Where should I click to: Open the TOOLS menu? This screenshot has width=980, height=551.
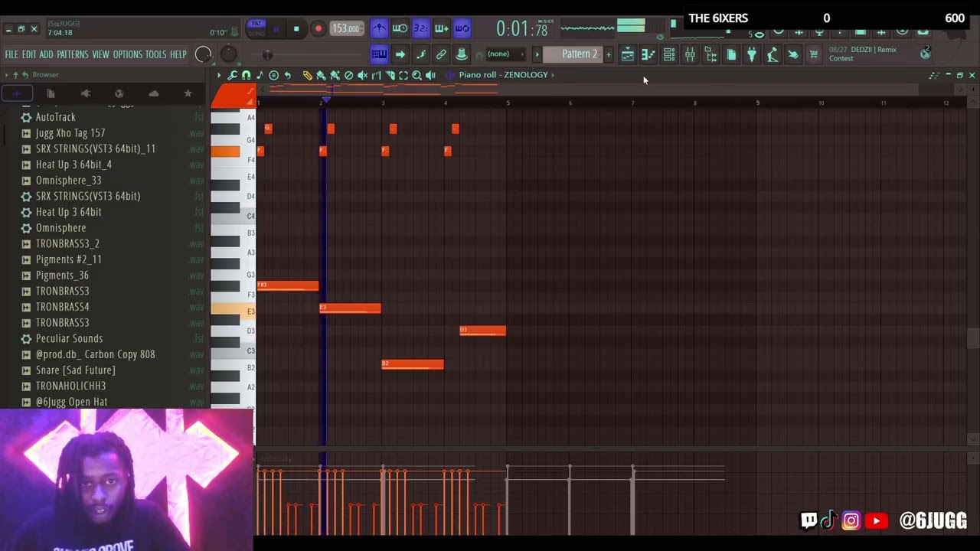click(x=155, y=54)
